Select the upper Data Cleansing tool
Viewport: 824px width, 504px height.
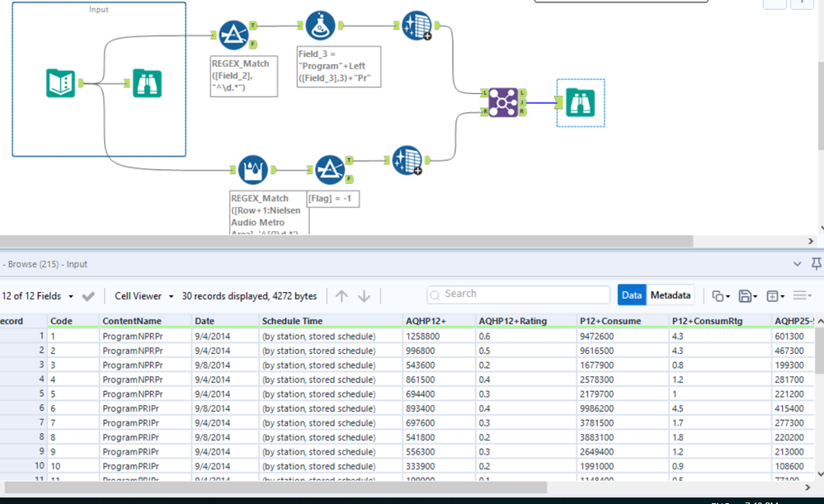[417, 26]
